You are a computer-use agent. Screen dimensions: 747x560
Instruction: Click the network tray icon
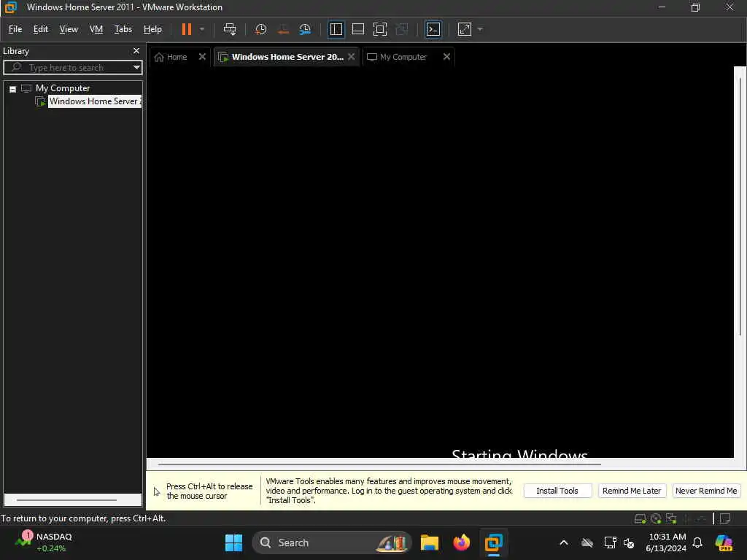pos(611,542)
